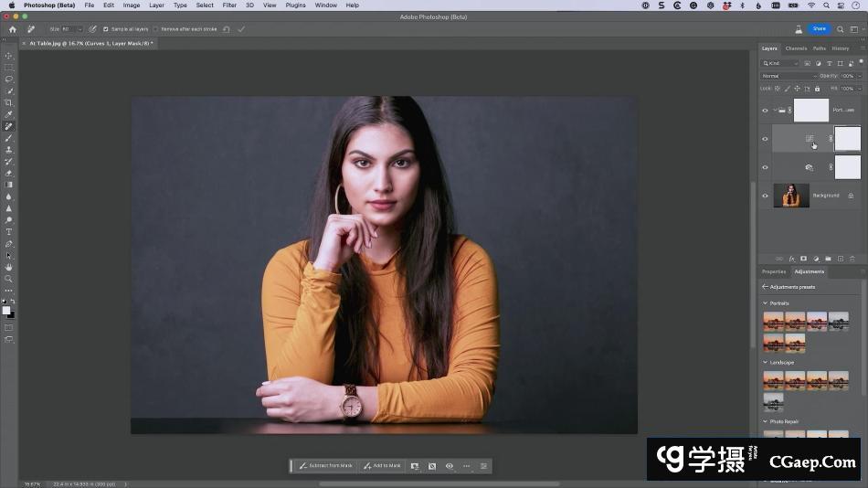Screen dimensions: 868x488
Task: Switch to the Channels tab
Action: 796,48
